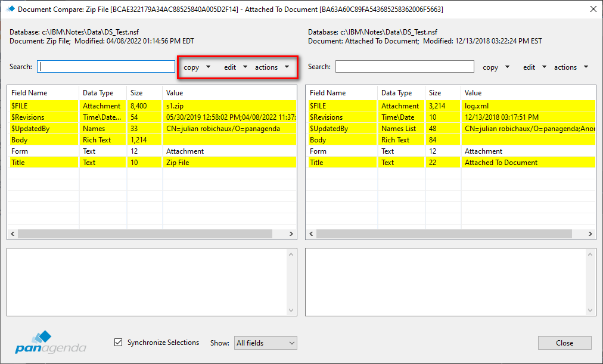Sort left table by Field Name header
603x364 pixels.
click(43, 93)
